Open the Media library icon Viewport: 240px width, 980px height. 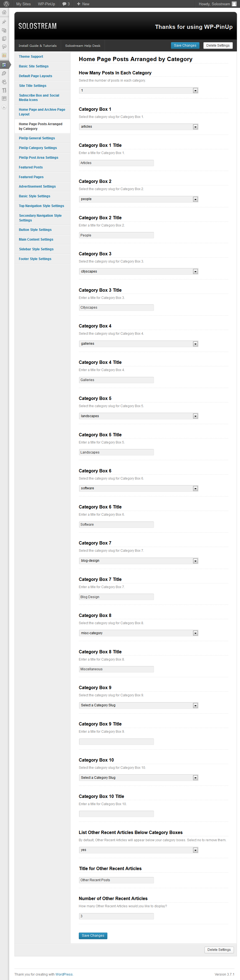(x=4, y=30)
